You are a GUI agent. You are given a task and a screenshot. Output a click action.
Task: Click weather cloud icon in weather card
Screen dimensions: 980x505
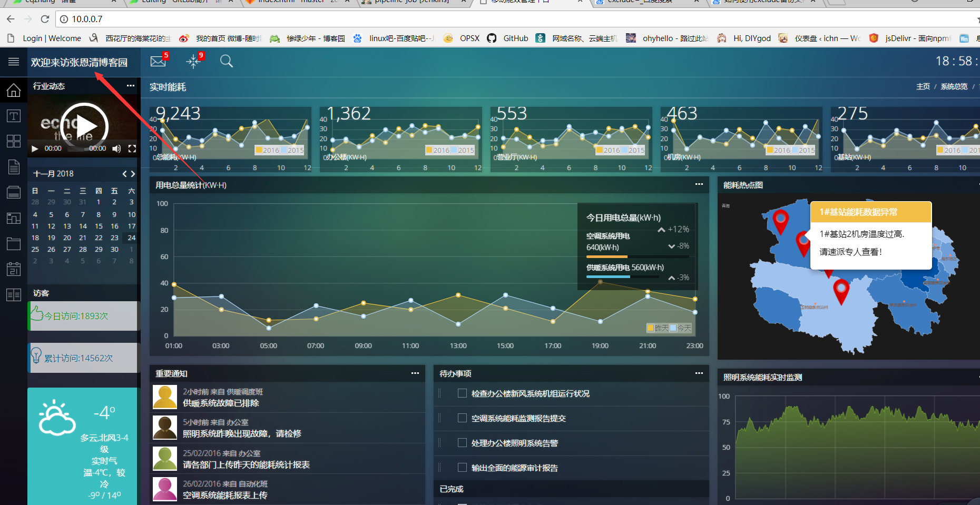(x=57, y=418)
